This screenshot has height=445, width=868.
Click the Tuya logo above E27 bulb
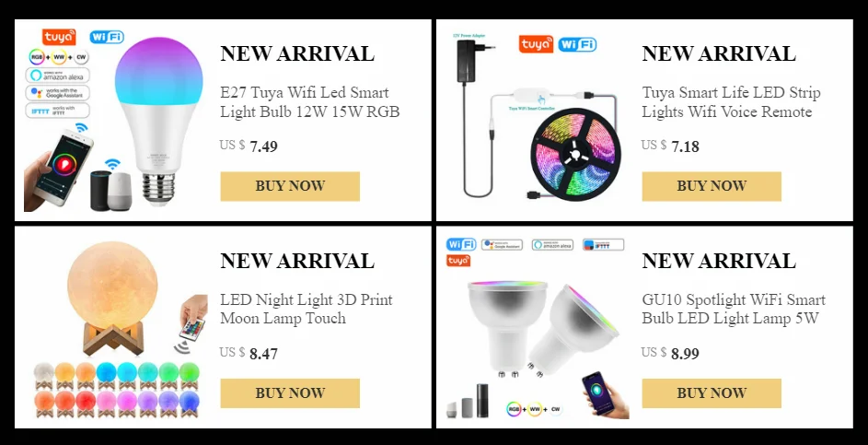59,37
